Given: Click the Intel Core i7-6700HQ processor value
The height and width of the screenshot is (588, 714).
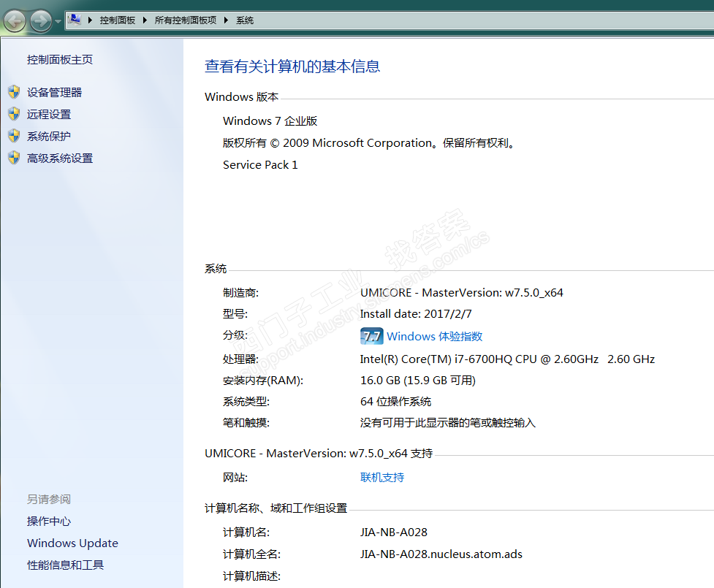Looking at the screenshot, I should point(507,359).
